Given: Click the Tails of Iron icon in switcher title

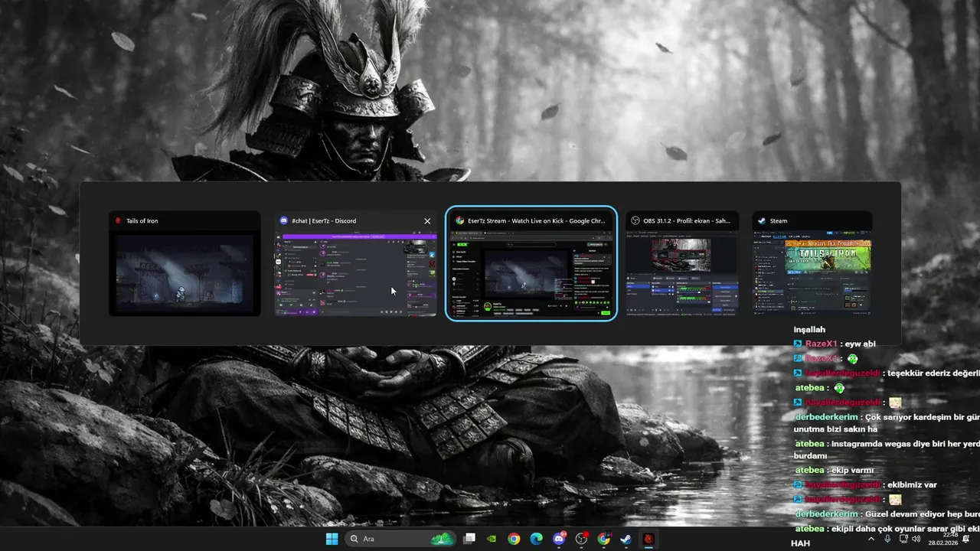Looking at the screenshot, I should [x=118, y=221].
